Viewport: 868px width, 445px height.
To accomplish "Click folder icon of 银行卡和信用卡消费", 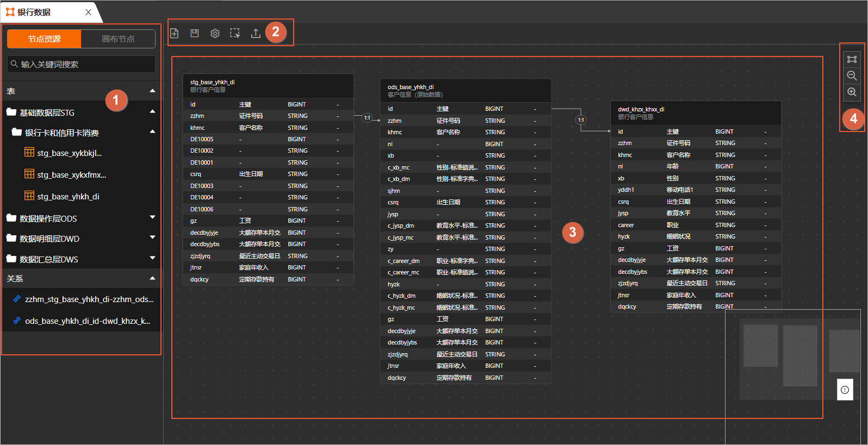I will (x=17, y=132).
